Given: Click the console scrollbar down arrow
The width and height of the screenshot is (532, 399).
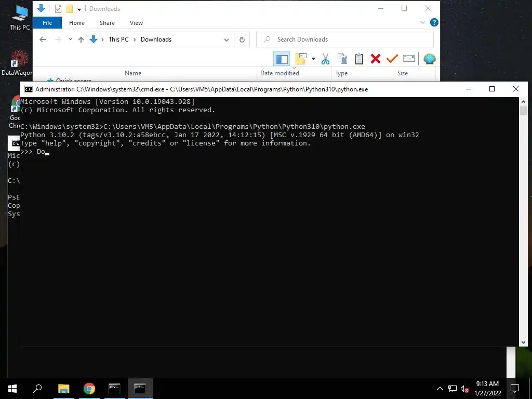Looking at the screenshot, I should pos(523,342).
